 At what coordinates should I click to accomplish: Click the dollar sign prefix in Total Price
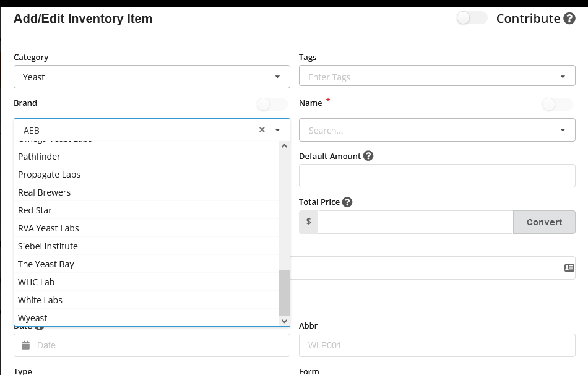308,222
